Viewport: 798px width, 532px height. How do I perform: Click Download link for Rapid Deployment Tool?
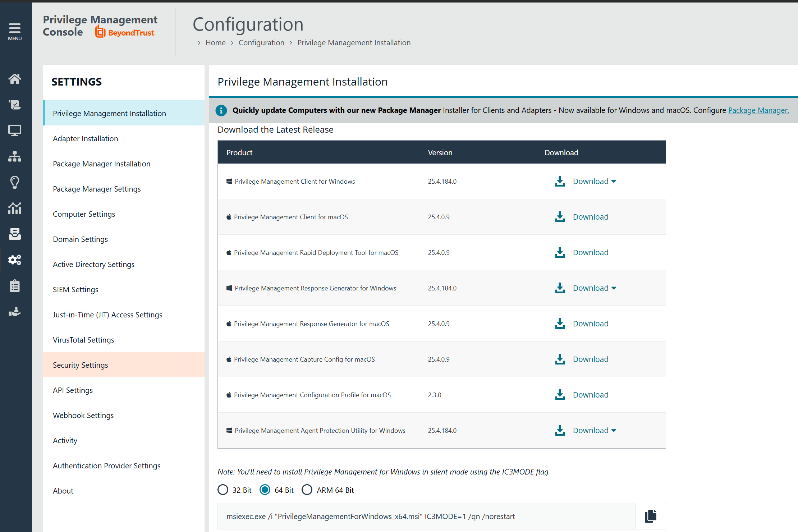[591, 252]
